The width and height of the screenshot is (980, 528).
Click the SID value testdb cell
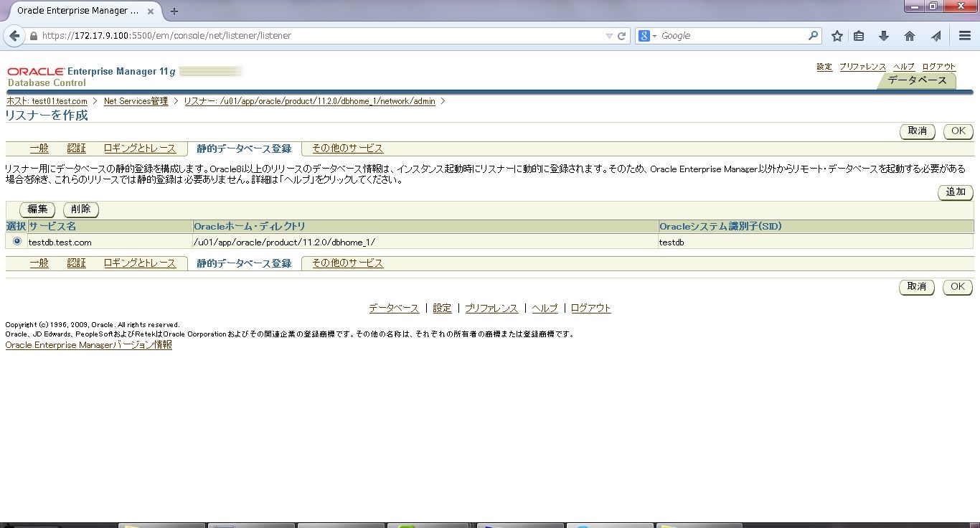click(x=816, y=242)
